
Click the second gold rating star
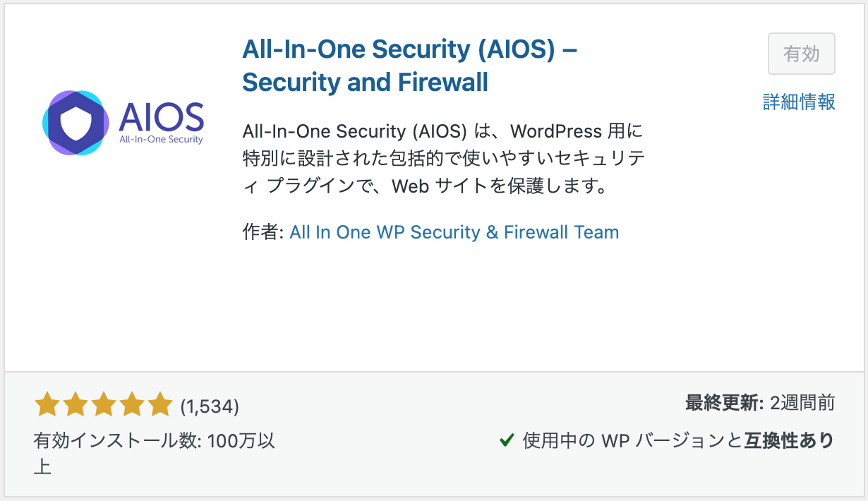[x=75, y=405]
